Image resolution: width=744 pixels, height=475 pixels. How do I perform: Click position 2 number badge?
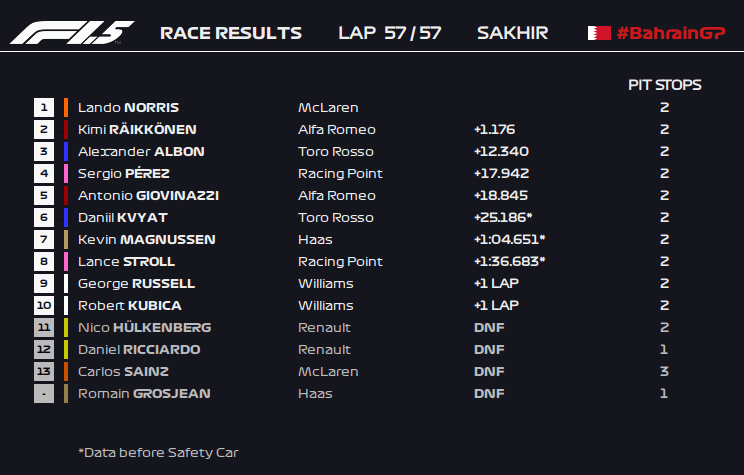pyautogui.click(x=43, y=129)
